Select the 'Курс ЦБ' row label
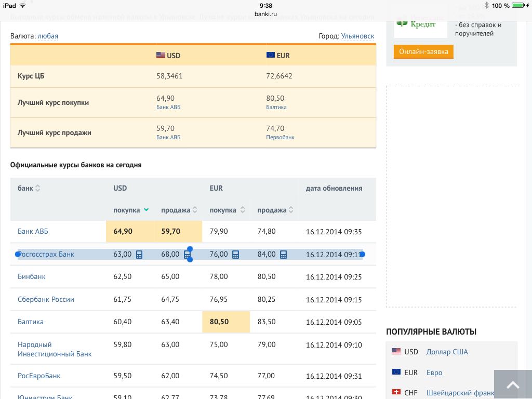 tap(31, 76)
